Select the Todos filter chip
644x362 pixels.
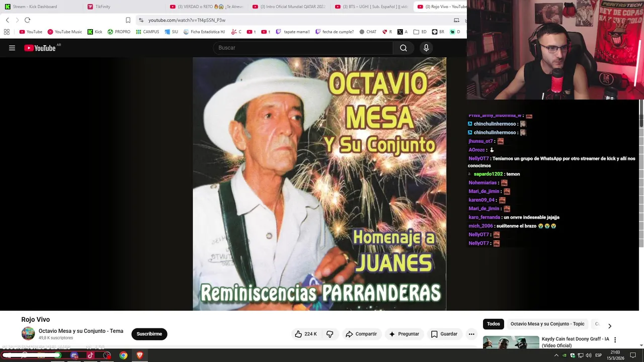(x=494, y=324)
